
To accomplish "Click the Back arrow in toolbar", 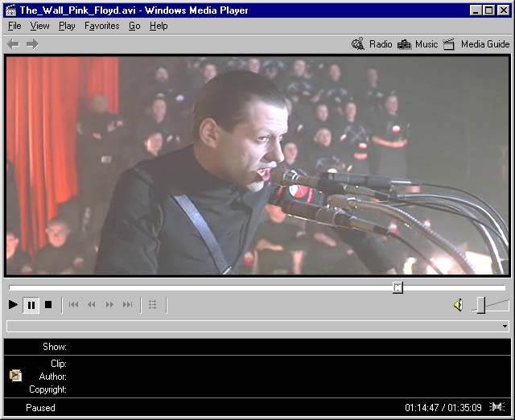I will click(13, 44).
